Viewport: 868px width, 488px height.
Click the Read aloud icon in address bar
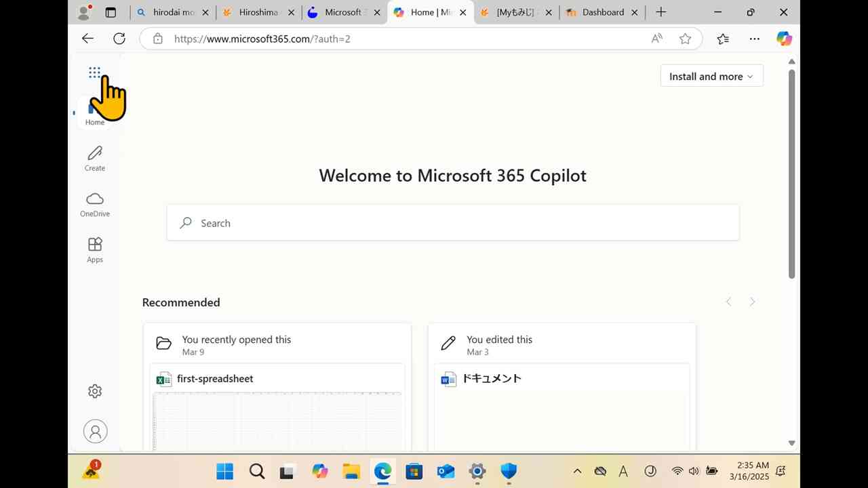656,39
